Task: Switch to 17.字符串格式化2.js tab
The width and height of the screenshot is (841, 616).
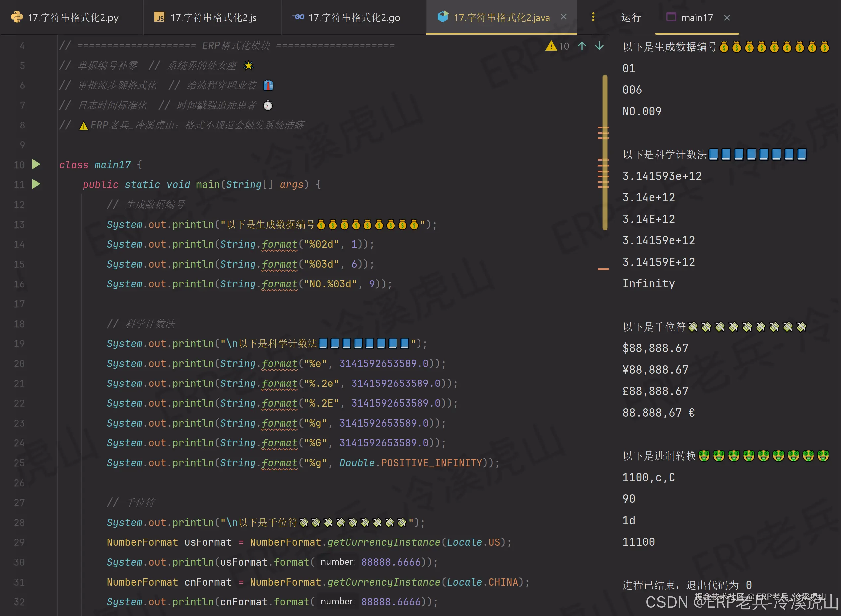Action: [213, 18]
